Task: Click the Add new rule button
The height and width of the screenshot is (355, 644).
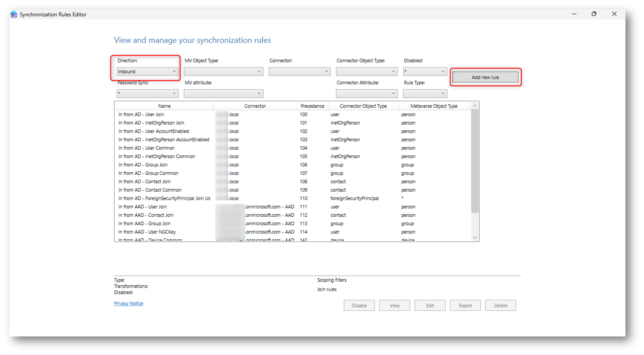Action: (x=485, y=77)
